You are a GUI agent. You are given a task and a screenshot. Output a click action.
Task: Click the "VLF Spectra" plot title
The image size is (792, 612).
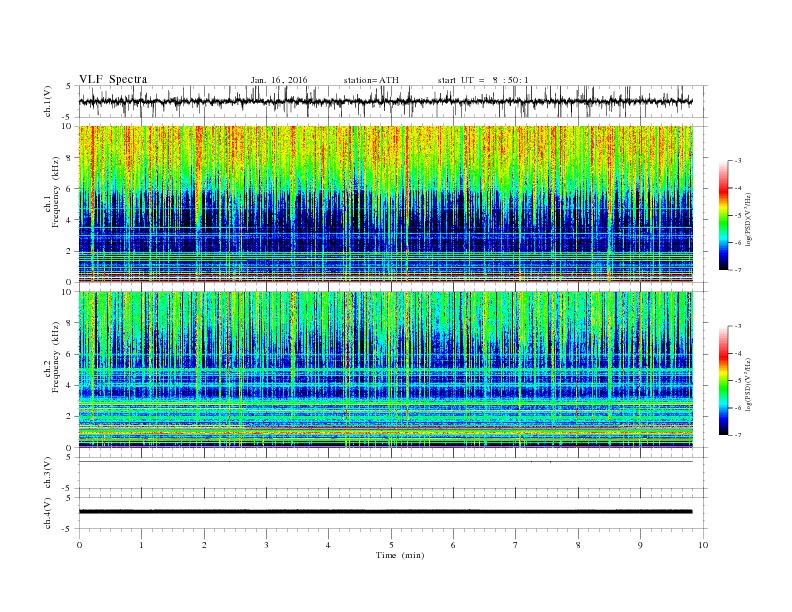click(x=113, y=79)
